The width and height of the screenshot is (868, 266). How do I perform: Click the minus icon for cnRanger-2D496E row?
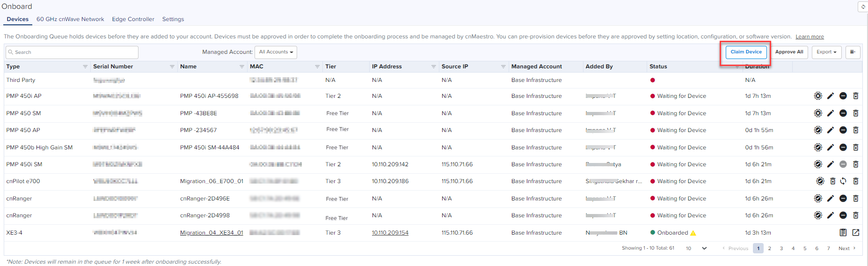[x=843, y=199]
